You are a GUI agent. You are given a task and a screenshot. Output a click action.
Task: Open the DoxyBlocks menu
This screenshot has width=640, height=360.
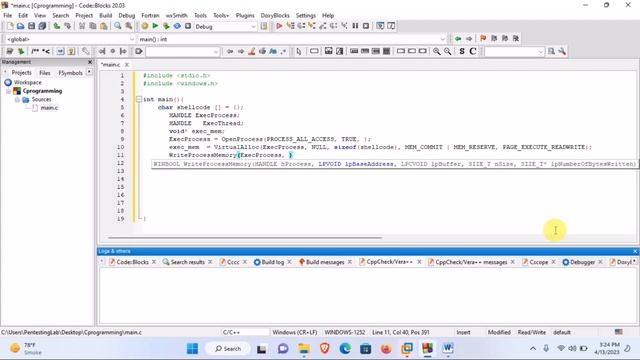[x=275, y=16]
